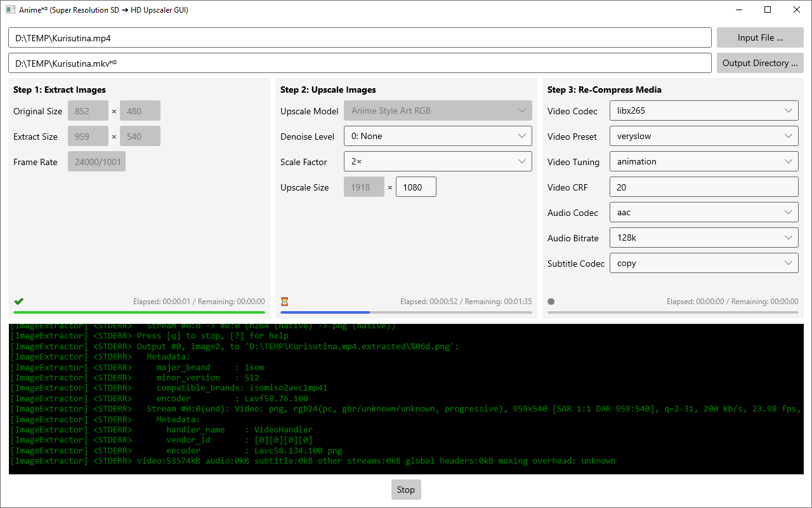Click the Step 3 gray progress bar
The image size is (812, 508).
pos(673,312)
